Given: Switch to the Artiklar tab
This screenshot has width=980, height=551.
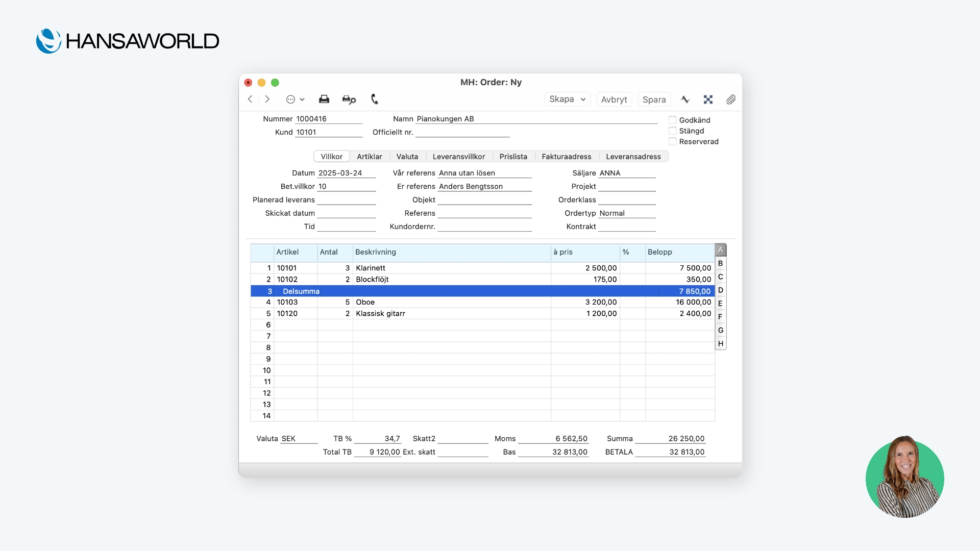Looking at the screenshot, I should [369, 157].
